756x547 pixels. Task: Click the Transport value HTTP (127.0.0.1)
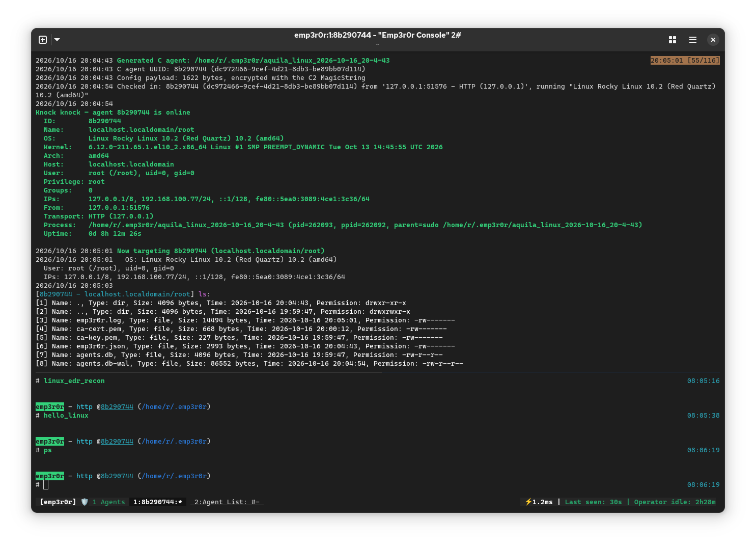(x=121, y=216)
